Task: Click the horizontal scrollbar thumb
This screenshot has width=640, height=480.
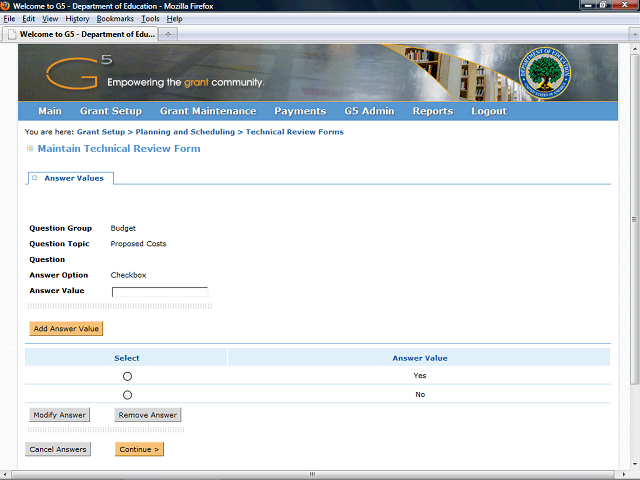Action: coord(312,474)
